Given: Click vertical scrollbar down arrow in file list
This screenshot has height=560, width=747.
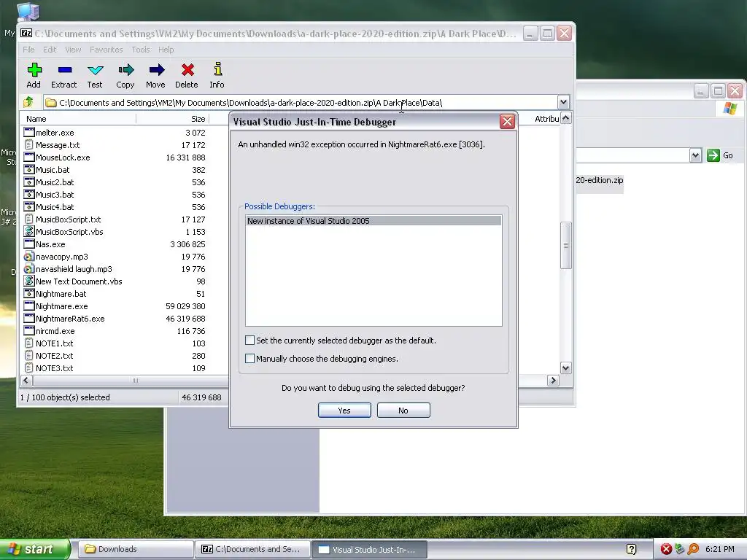Looking at the screenshot, I should pyautogui.click(x=565, y=367).
